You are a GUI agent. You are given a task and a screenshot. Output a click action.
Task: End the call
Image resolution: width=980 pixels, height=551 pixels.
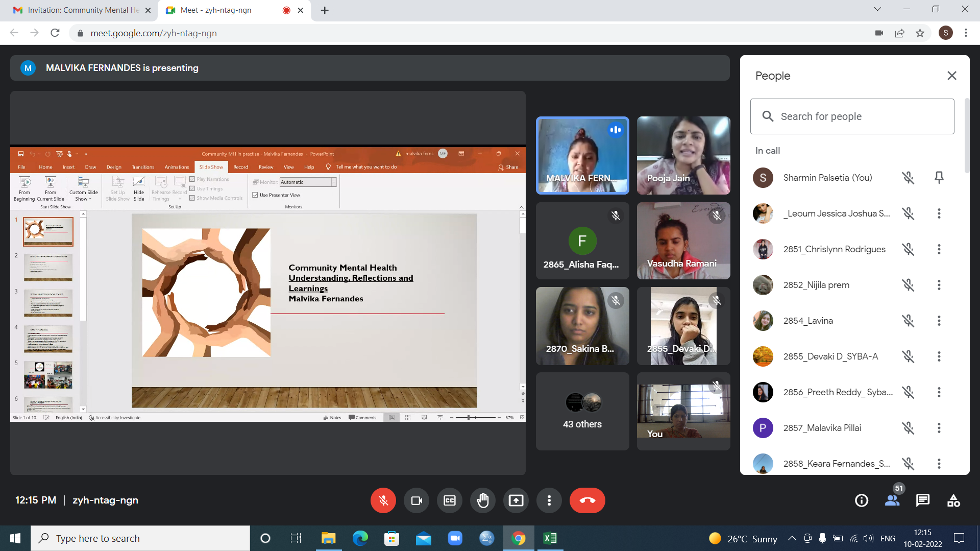point(587,500)
